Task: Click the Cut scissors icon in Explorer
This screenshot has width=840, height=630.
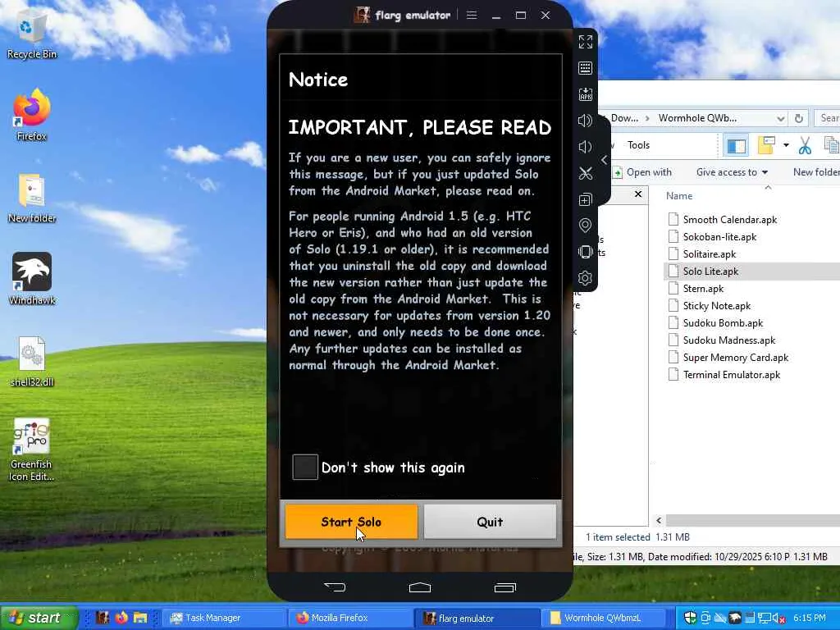Action: tap(805, 146)
